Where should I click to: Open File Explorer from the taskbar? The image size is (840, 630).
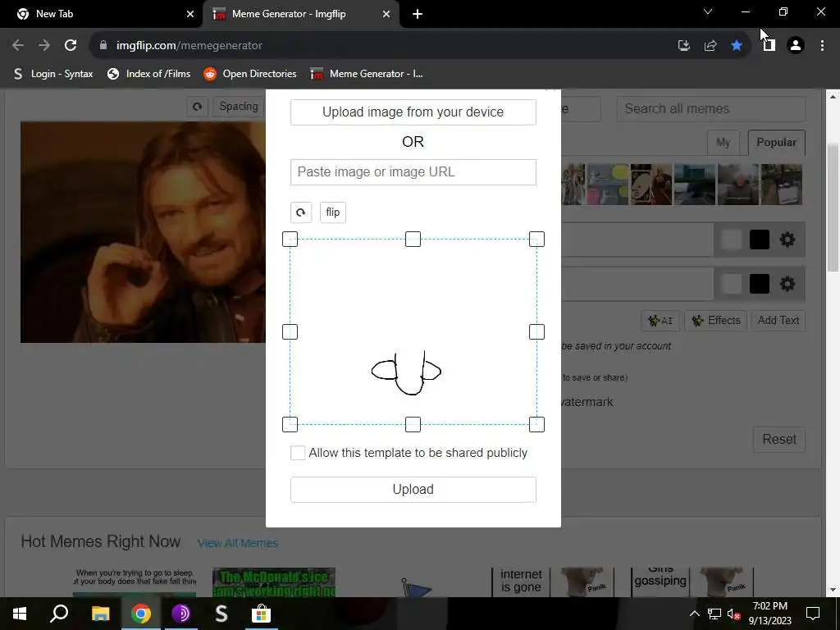[100, 614]
